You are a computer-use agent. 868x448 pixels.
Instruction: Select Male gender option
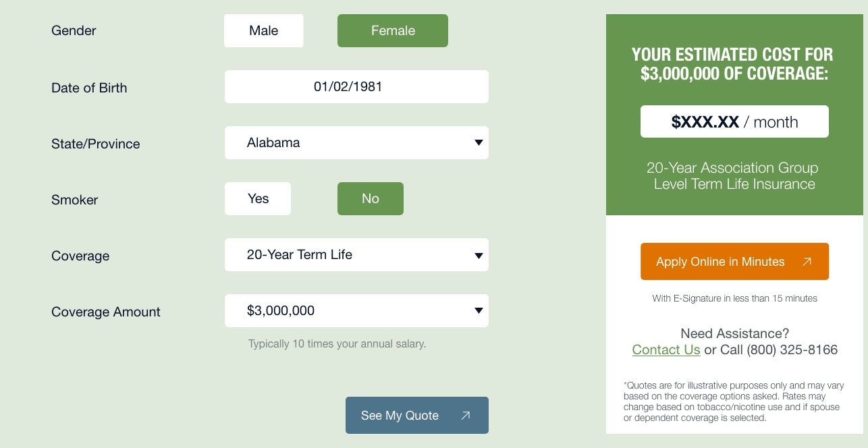coord(263,31)
